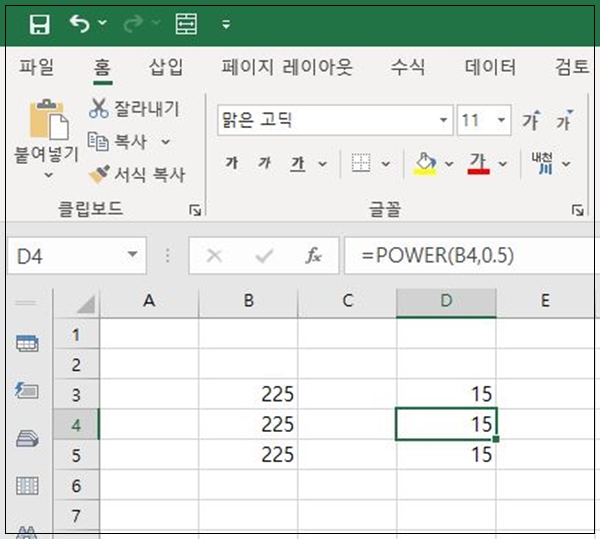Click the form icon beside Redo
This screenshot has height=539, width=600.
pyautogui.click(x=186, y=24)
